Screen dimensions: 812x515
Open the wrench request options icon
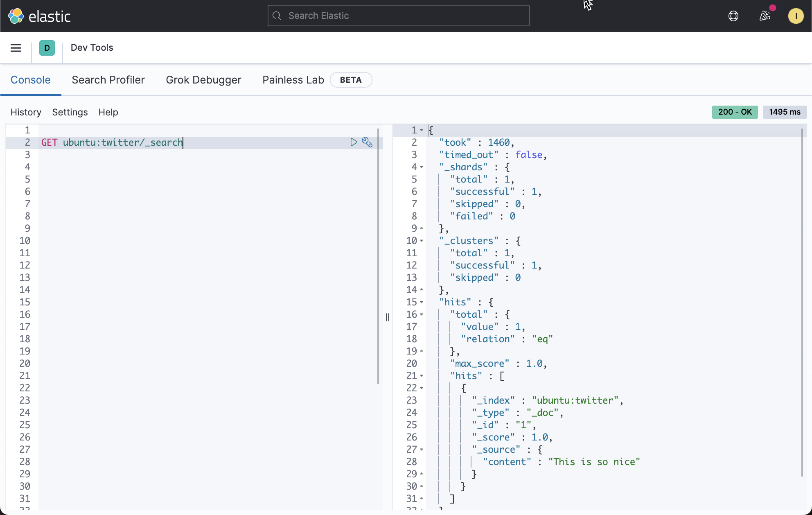367,142
